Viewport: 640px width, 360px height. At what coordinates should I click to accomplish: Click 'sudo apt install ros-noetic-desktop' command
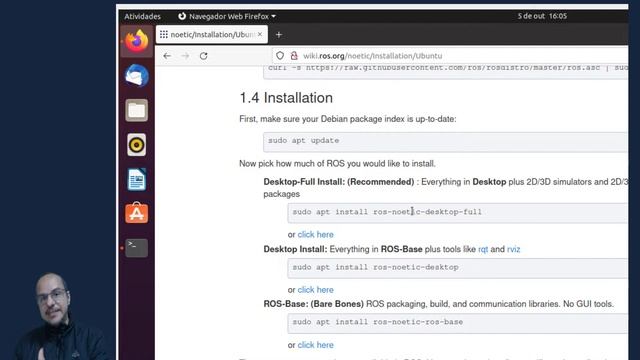tap(375, 267)
